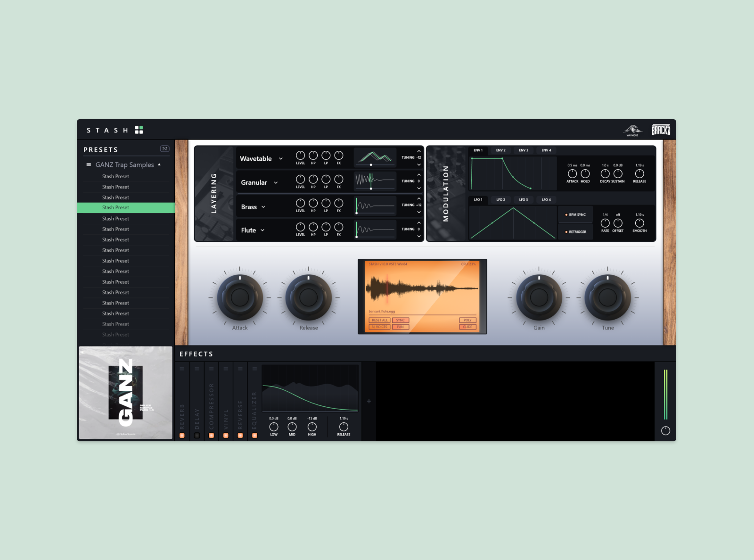This screenshot has width=754, height=560.
Task: Toggle RETRIGGER in the LFO panel
Action: coord(576,232)
